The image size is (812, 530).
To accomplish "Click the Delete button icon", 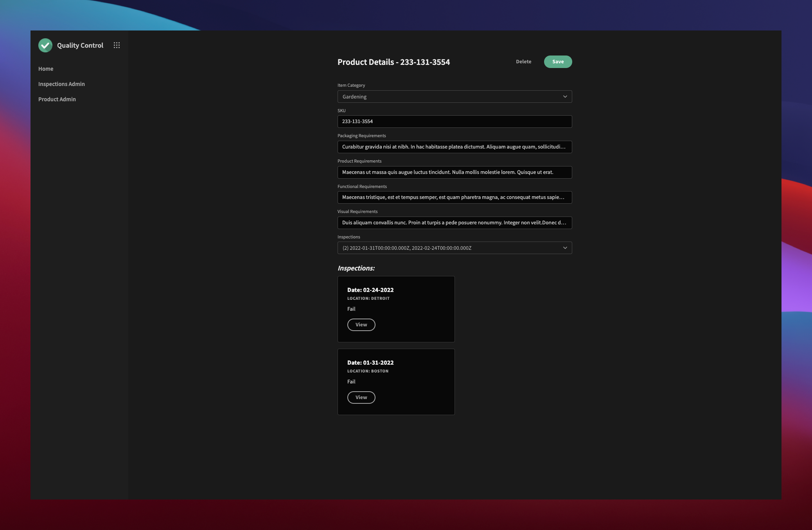I will point(523,61).
